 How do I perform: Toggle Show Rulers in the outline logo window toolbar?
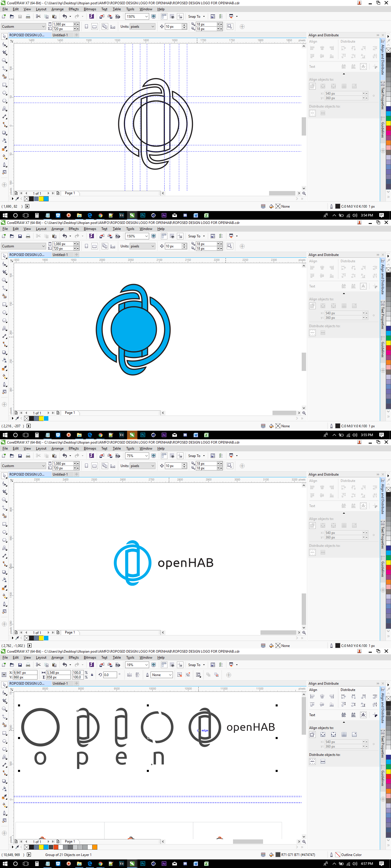click(x=164, y=16)
